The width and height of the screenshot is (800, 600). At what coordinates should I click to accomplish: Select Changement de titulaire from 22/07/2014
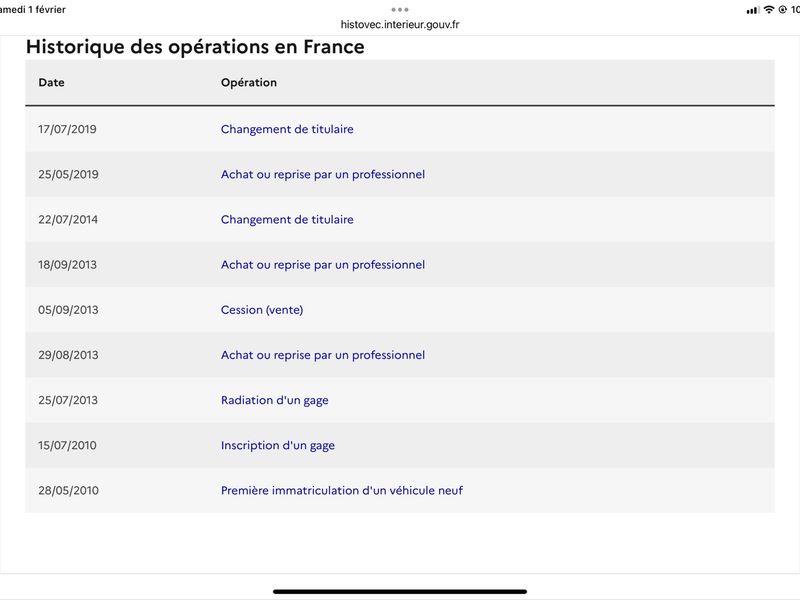pyautogui.click(x=287, y=219)
